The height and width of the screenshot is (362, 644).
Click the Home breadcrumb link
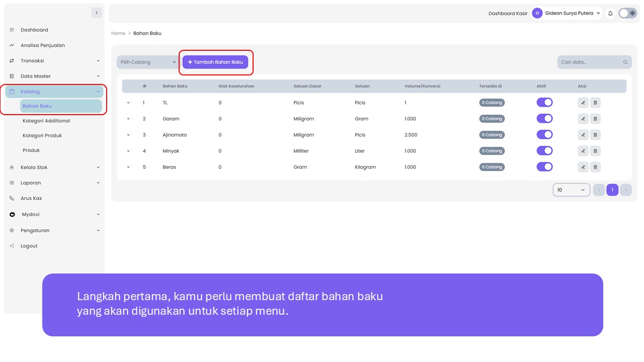click(118, 33)
